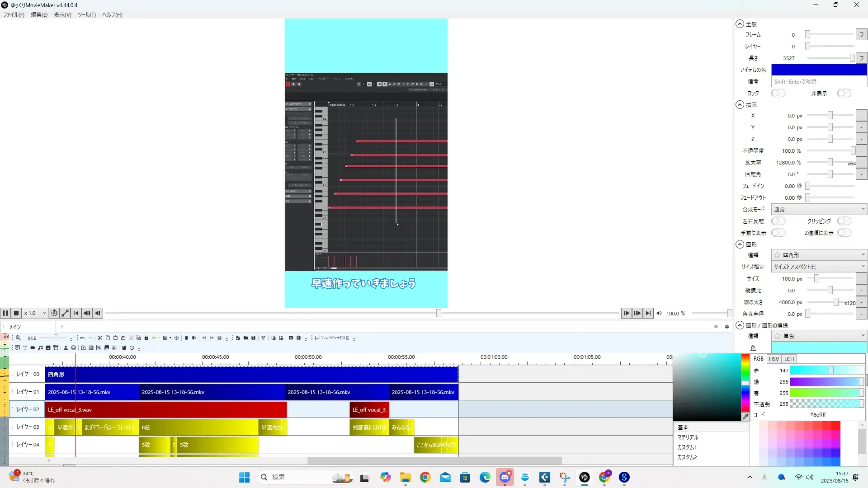The image size is (868, 488).
Task: Add an audio item via music note icon
Action: pyautogui.click(x=40, y=348)
